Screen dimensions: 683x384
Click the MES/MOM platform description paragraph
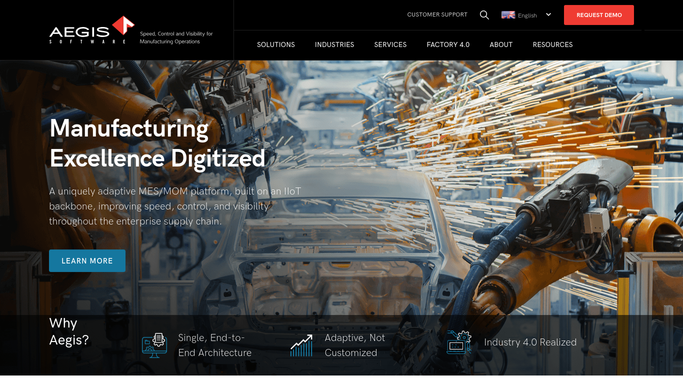[x=175, y=206]
